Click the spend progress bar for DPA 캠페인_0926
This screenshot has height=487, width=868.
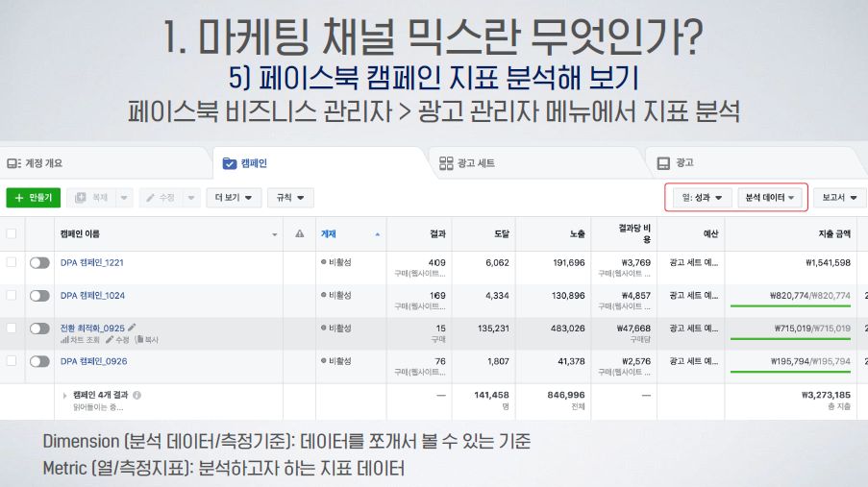coord(790,372)
